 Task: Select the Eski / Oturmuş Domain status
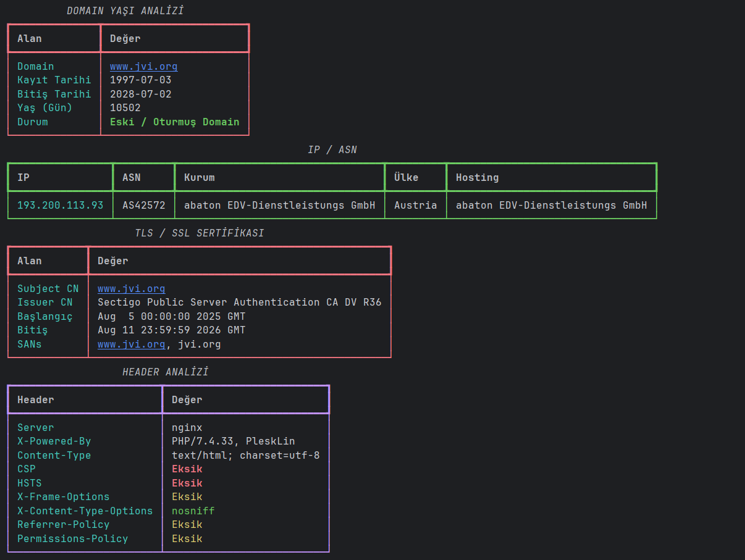pyautogui.click(x=175, y=122)
